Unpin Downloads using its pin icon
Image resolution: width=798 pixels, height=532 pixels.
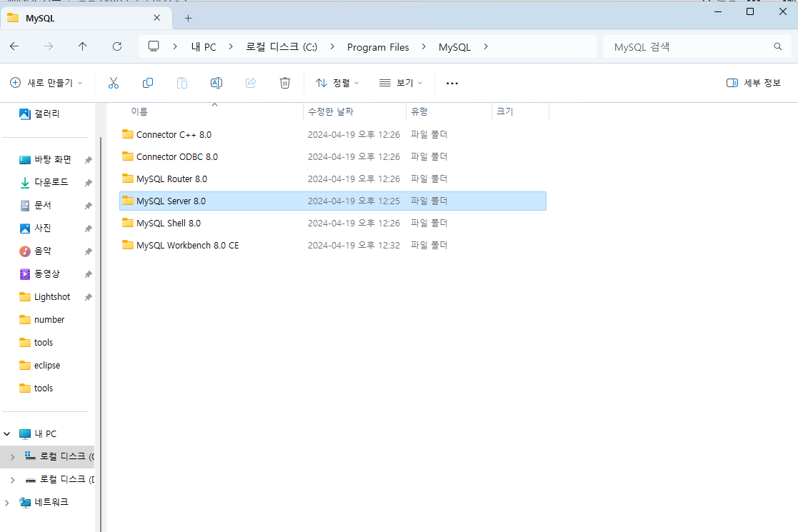(88, 183)
